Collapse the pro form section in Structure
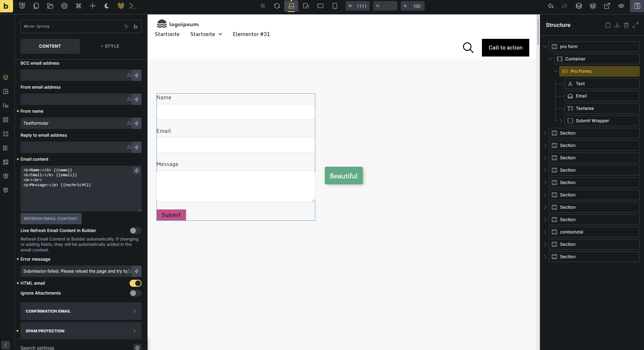This screenshot has height=350, width=644. pyautogui.click(x=545, y=47)
